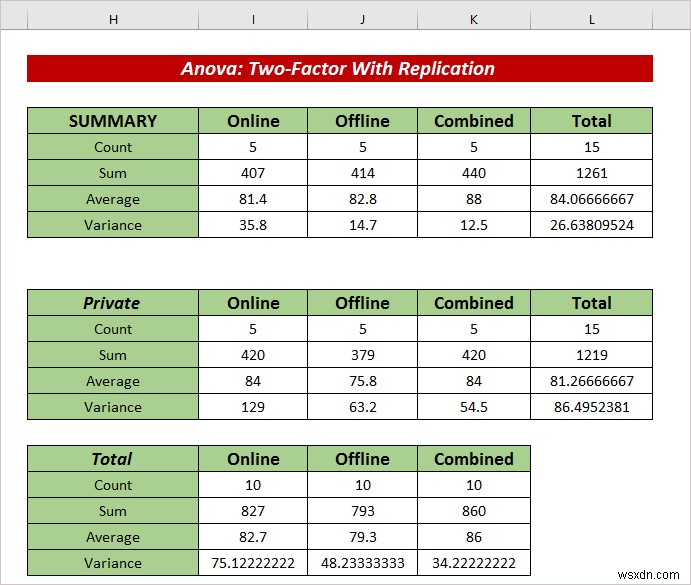
Task: Click the cell showing 34.22222222
Action: (x=474, y=563)
